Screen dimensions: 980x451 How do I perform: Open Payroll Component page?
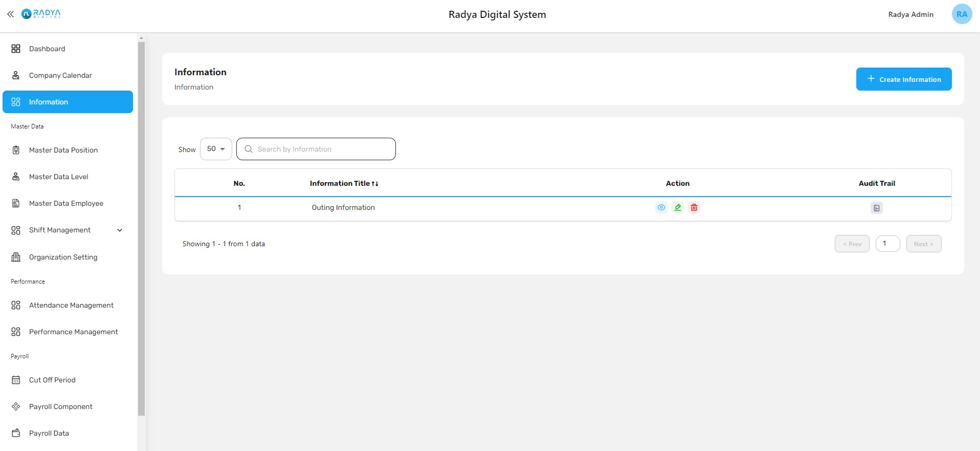click(x=60, y=406)
